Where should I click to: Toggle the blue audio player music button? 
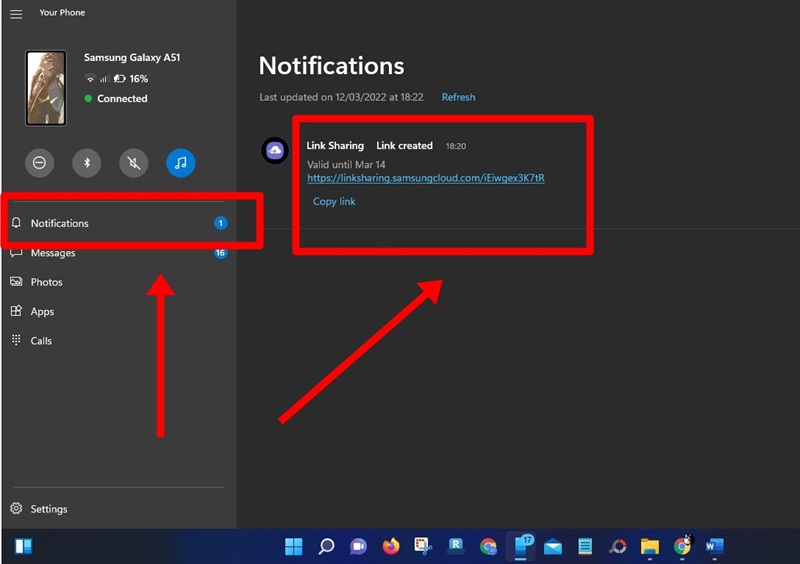click(x=181, y=162)
